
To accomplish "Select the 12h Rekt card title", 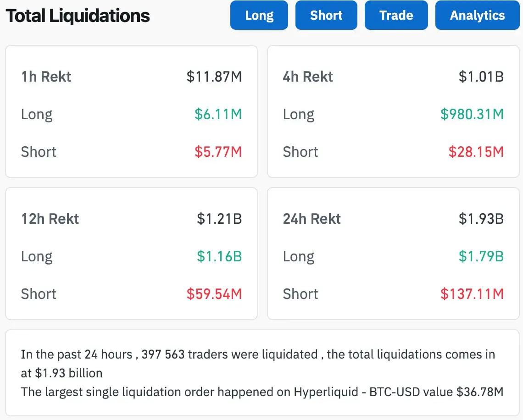I will click(50, 219).
